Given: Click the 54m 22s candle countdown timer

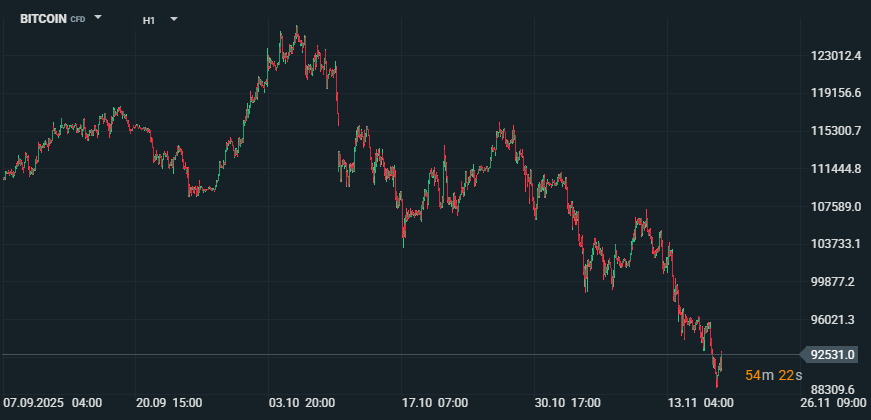Looking at the screenshot, I should [773, 375].
